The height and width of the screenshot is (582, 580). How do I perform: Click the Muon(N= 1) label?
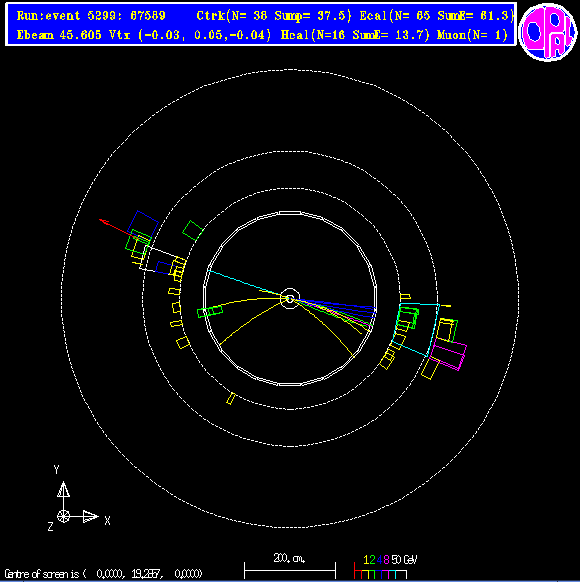pyautogui.click(x=472, y=35)
